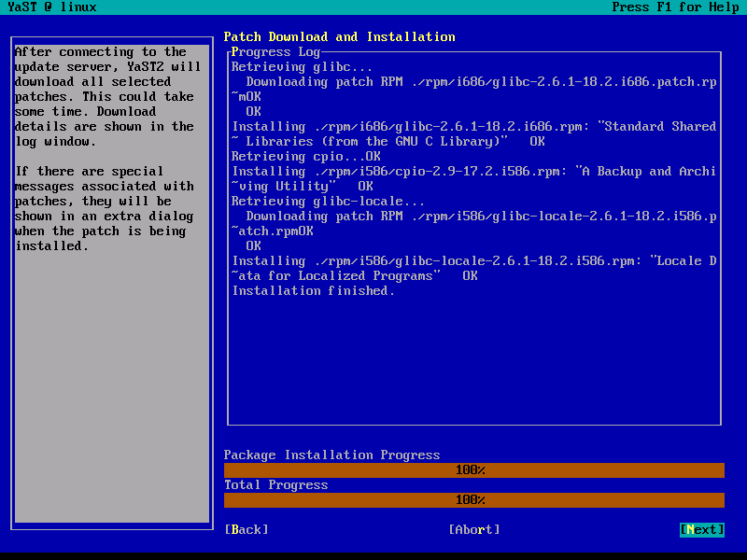747x560 pixels.
Task: Click the help text panel
Action: click(112, 284)
